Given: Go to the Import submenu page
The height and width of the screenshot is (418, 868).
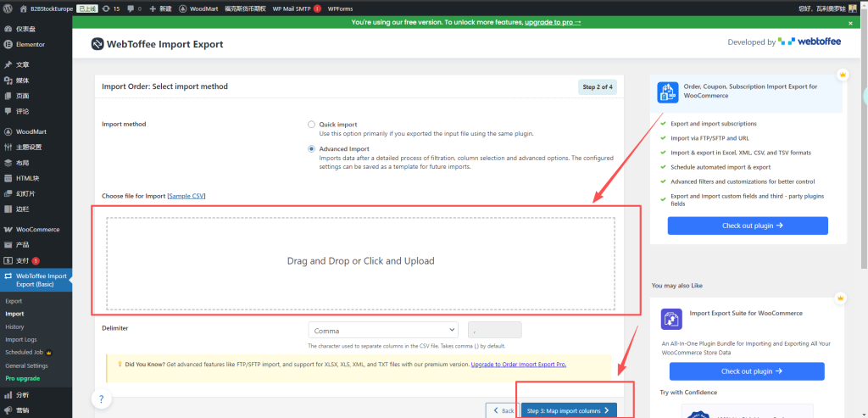Looking at the screenshot, I should (14, 314).
